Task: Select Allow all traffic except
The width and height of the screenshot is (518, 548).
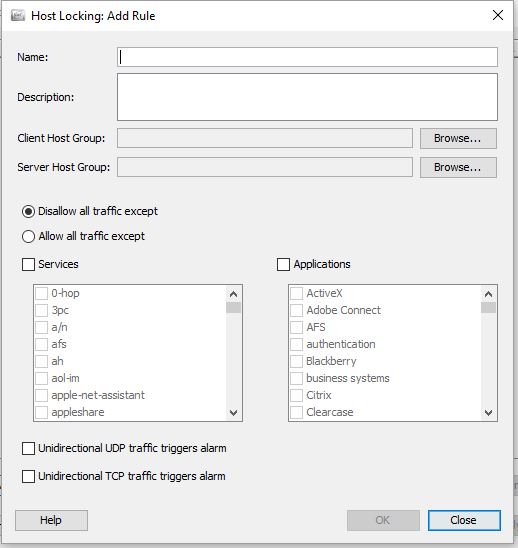Action: [28, 236]
